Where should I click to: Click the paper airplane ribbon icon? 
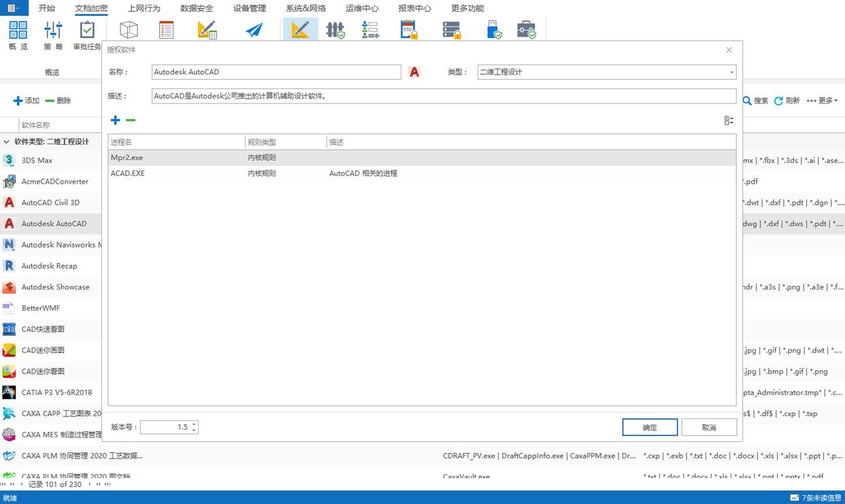coord(254,31)
